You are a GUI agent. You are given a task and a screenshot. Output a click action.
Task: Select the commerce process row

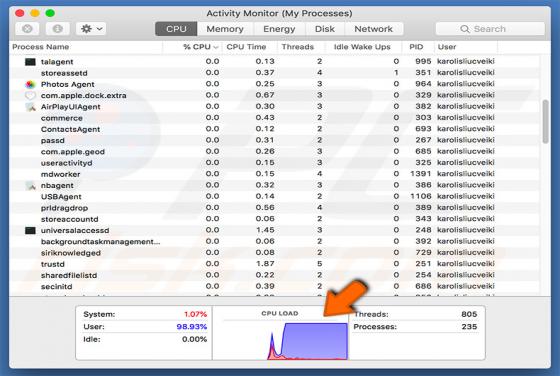pyautogui.click(x=274, y=118)
